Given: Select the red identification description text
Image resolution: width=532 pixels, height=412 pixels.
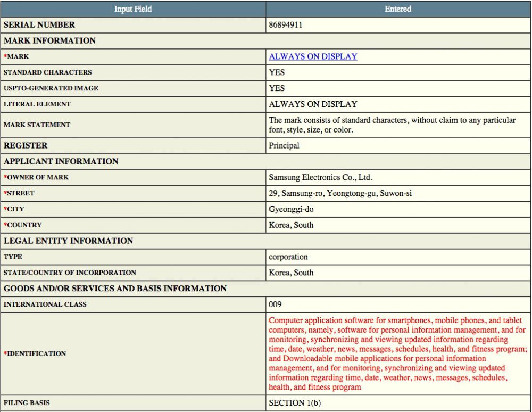Looking at the screenshot, I should pyautogui.click(x=397, y=353).
